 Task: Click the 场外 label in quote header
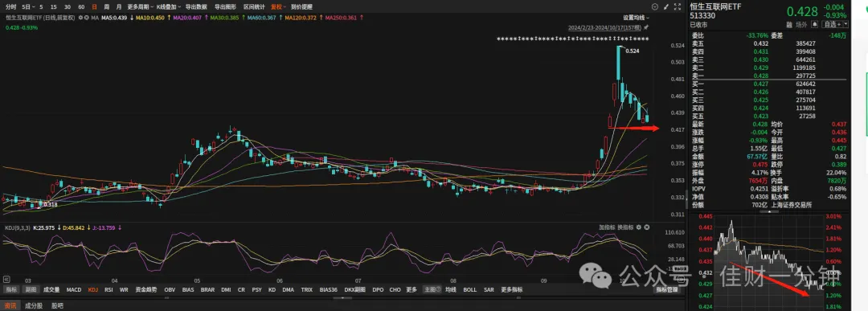tap(801, 24)
